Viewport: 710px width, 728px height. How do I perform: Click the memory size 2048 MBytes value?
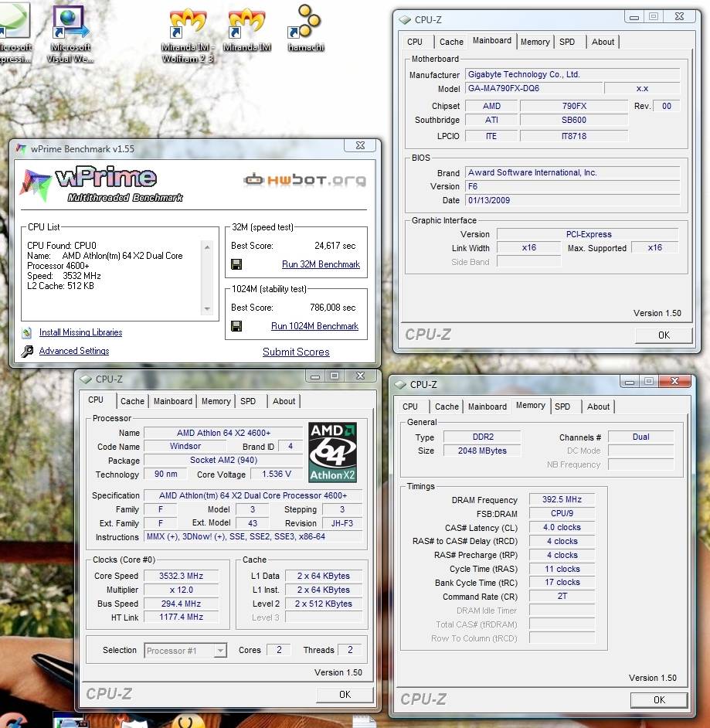click(x=482, y=451)
